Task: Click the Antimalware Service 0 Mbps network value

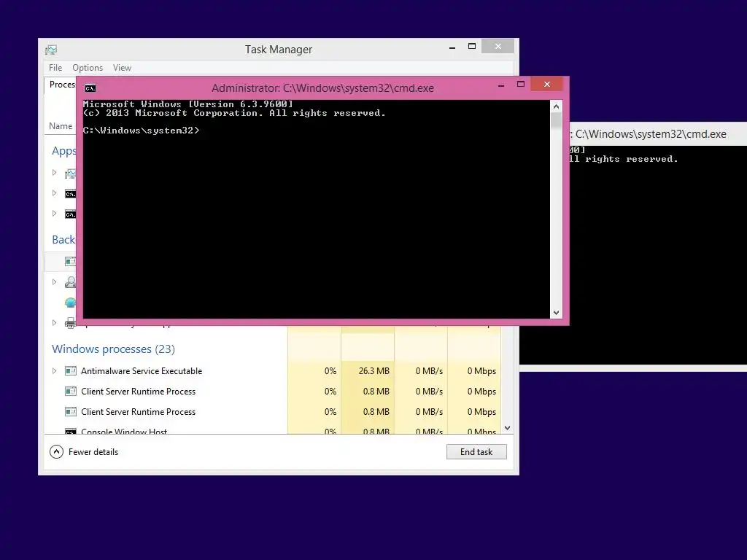Action: click(x=481, y=371)
